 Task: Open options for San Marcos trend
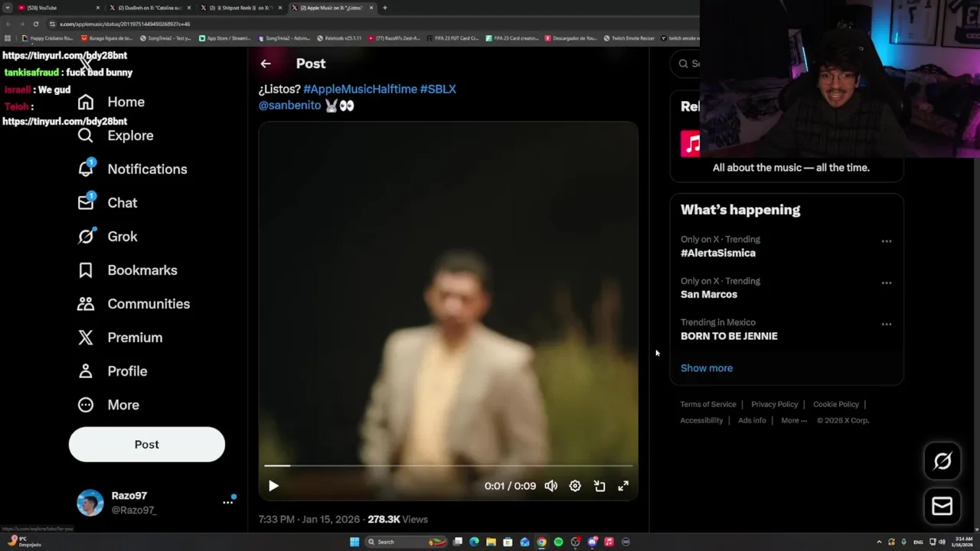887,282
